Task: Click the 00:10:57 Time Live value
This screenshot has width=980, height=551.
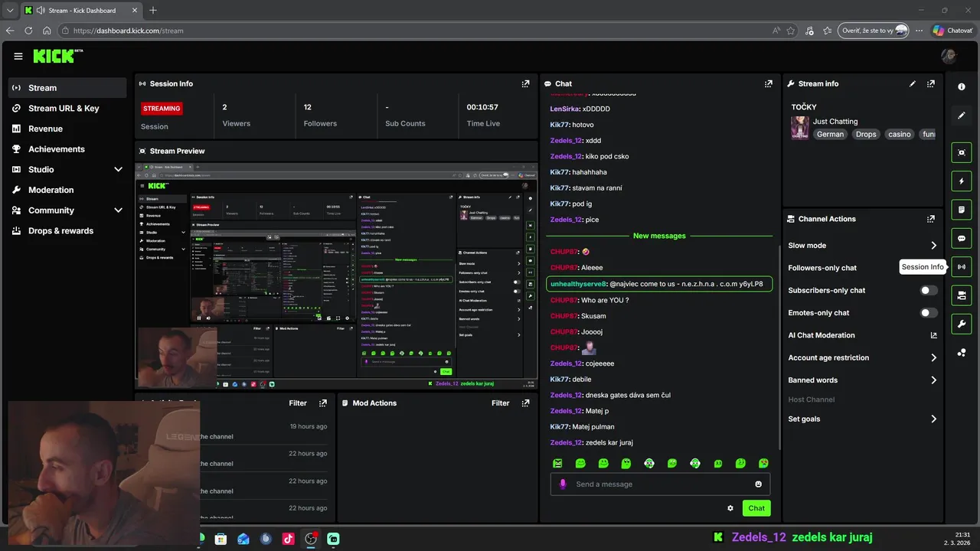Action: (482, 108)
